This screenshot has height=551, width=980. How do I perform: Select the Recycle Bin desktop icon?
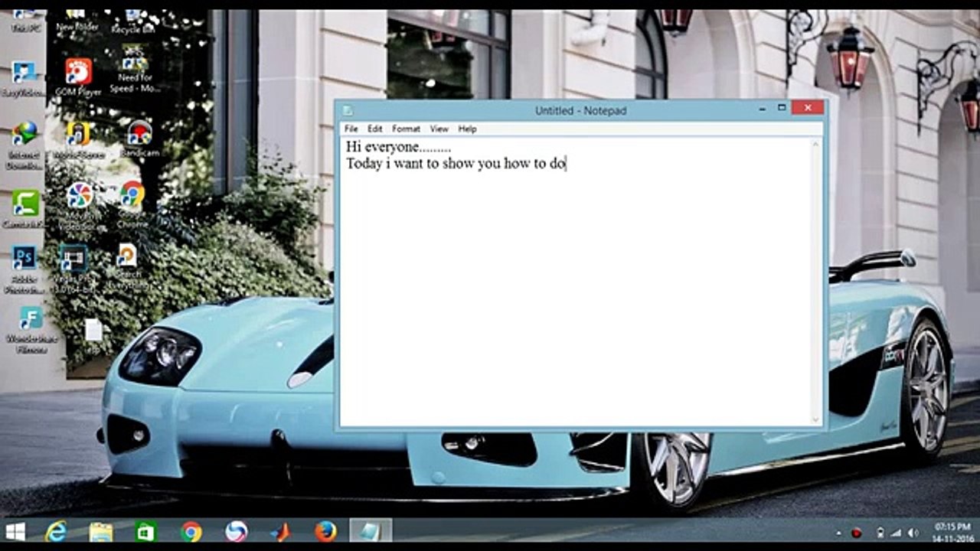(x=132, y=21)
